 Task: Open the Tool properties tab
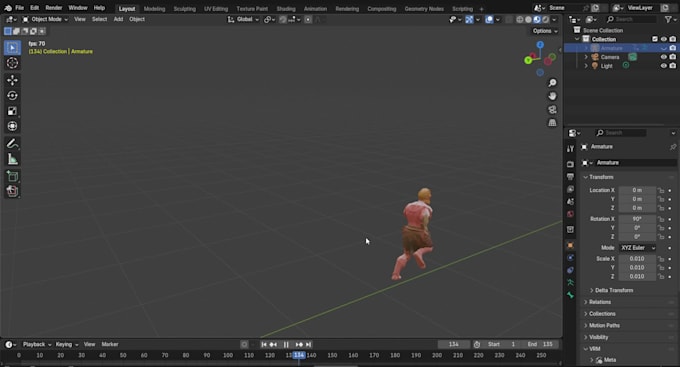(570, 149)
